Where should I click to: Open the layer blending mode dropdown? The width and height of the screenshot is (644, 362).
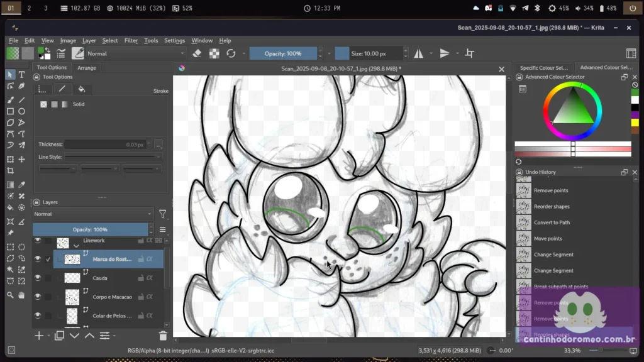93,214
